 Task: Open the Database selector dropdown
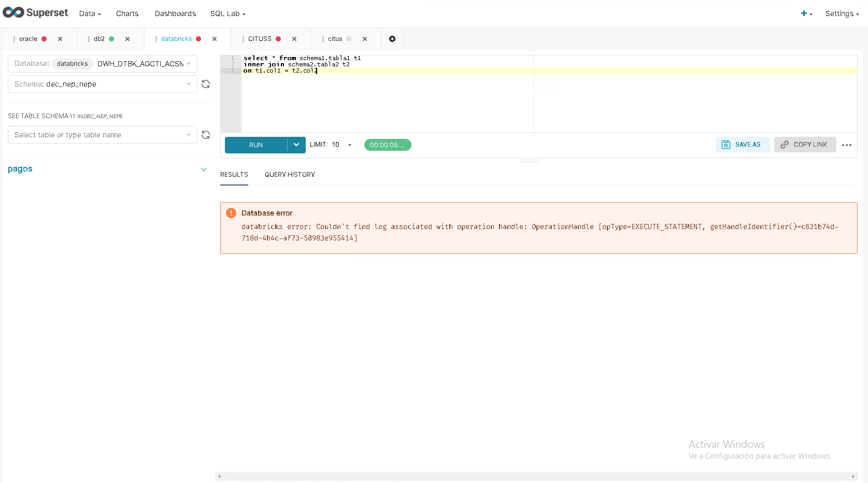click(x=103, y=64)
